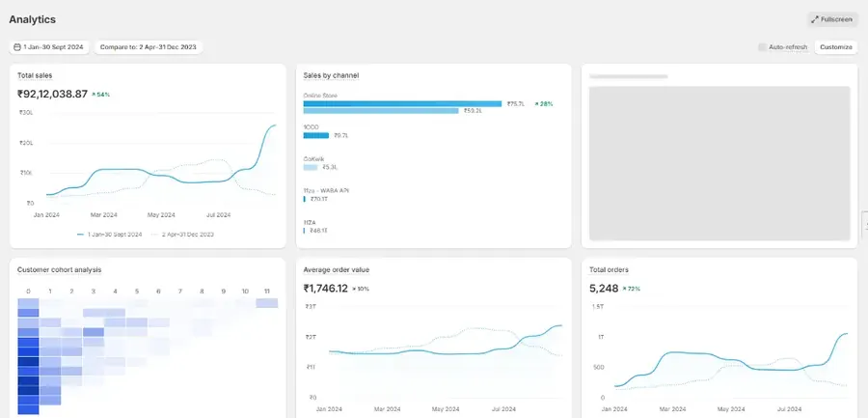Open the Customer cohort analysis report title
Viewport: 868px width, 418px height.
[x=59, y=270]
